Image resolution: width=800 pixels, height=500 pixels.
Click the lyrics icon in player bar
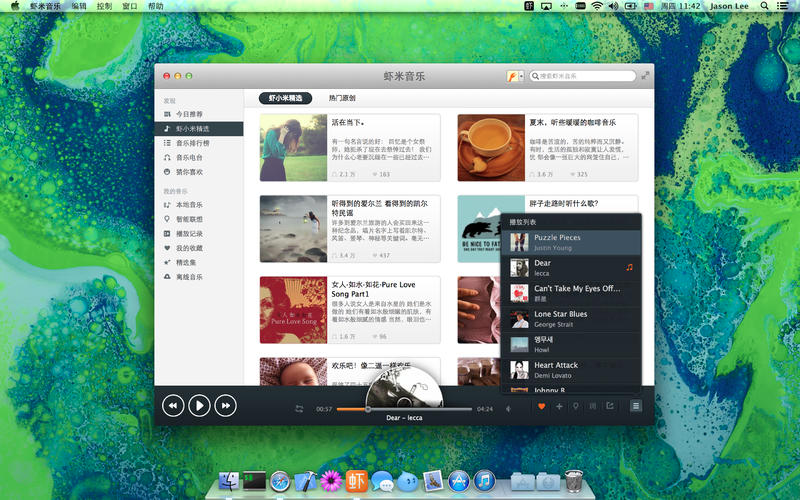click(x=593, y=406)
